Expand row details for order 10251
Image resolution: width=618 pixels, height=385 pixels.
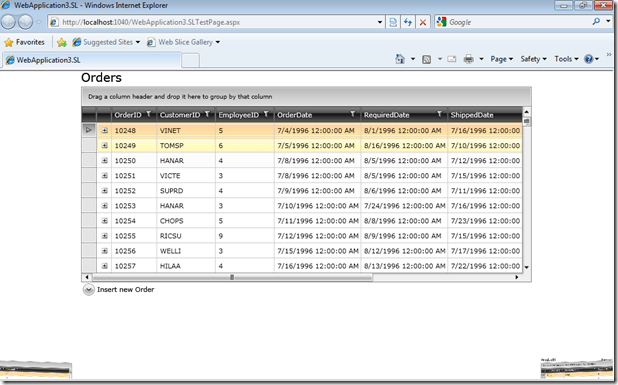click(x=104, y=176)
